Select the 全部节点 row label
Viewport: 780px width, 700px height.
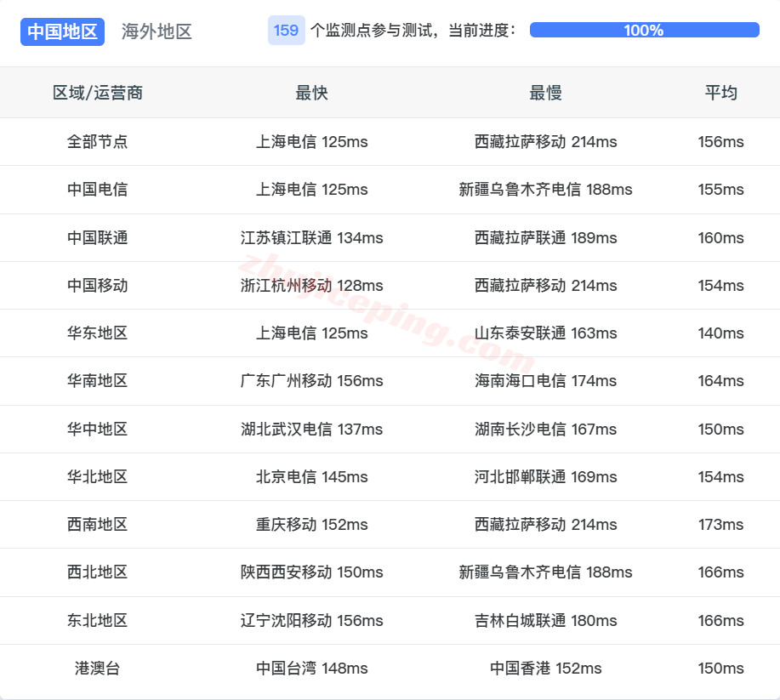[x=97, y=142]
